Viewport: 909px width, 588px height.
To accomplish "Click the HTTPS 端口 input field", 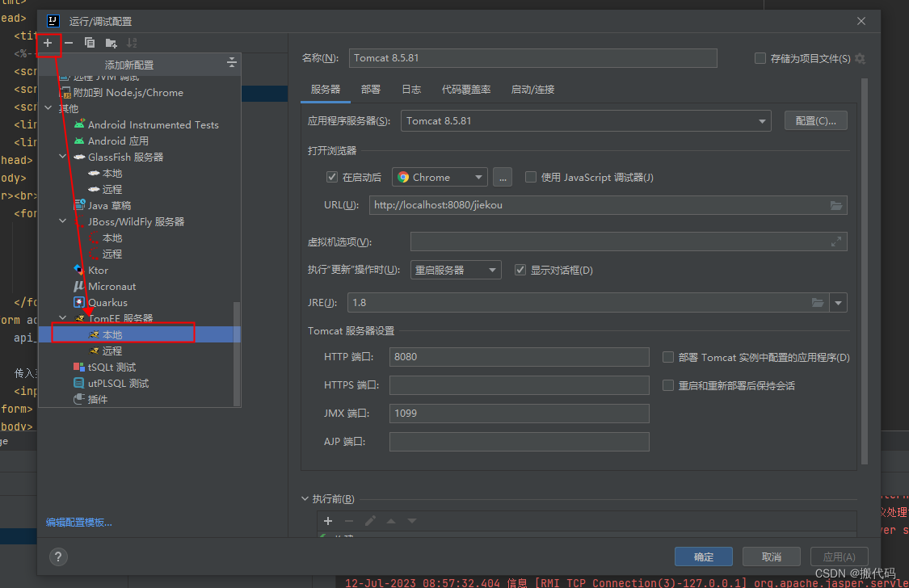I will click(520, 385).
